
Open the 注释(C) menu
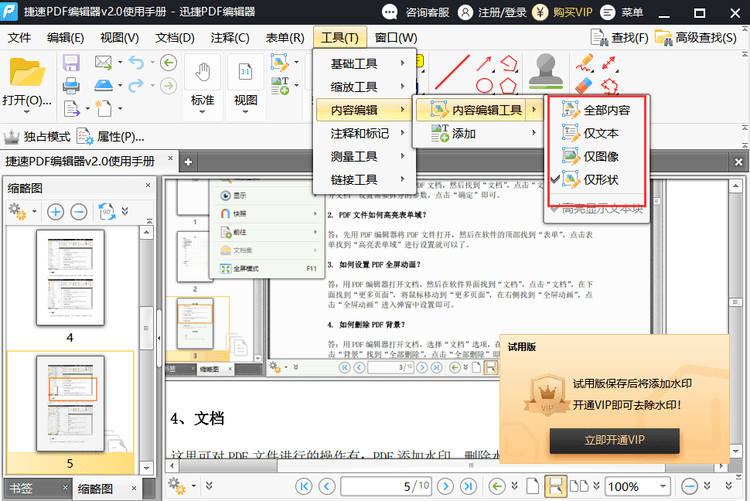pyautogui.click(x=230, y=37)
